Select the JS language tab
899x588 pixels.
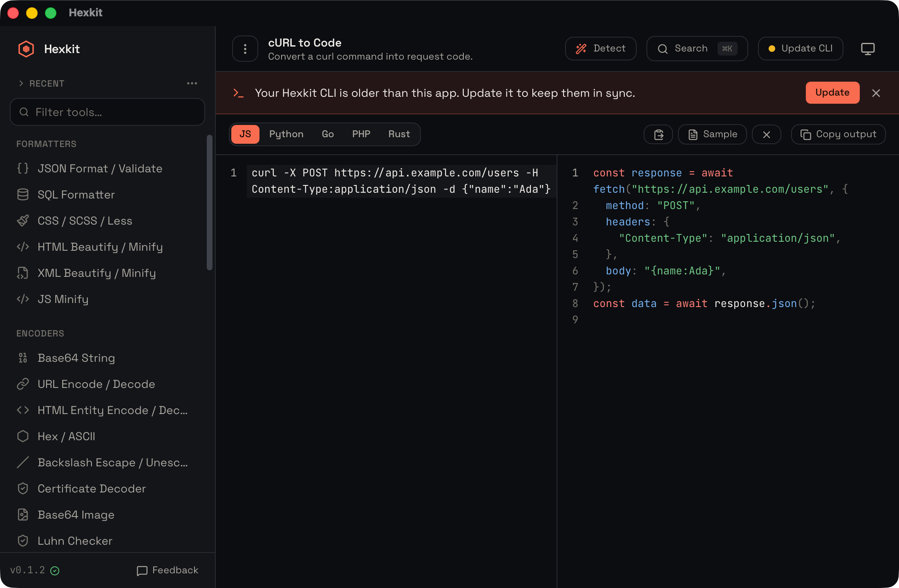245,134
